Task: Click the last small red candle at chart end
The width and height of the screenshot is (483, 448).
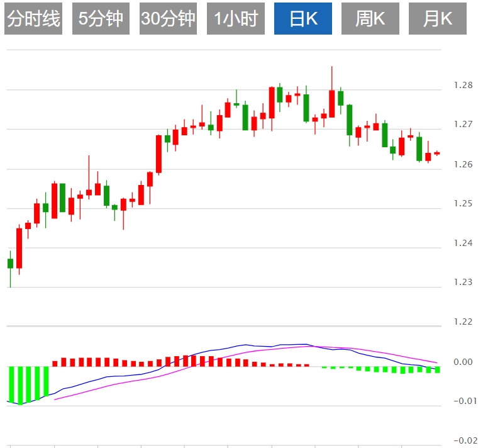Action: point(437,153)
